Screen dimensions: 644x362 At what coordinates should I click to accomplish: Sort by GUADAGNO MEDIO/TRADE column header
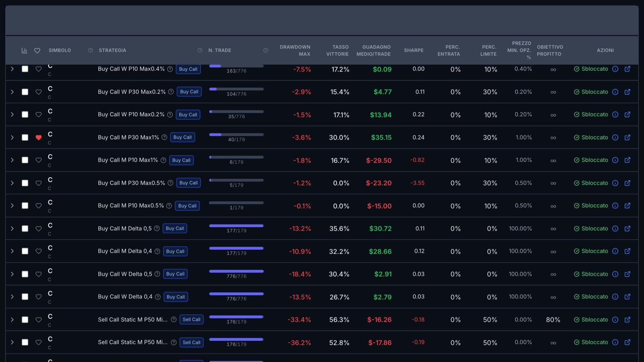374,51
